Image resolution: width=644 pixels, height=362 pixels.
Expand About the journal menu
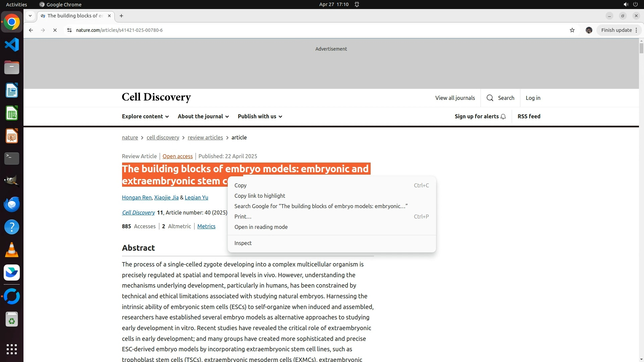[x=203, y=116]
